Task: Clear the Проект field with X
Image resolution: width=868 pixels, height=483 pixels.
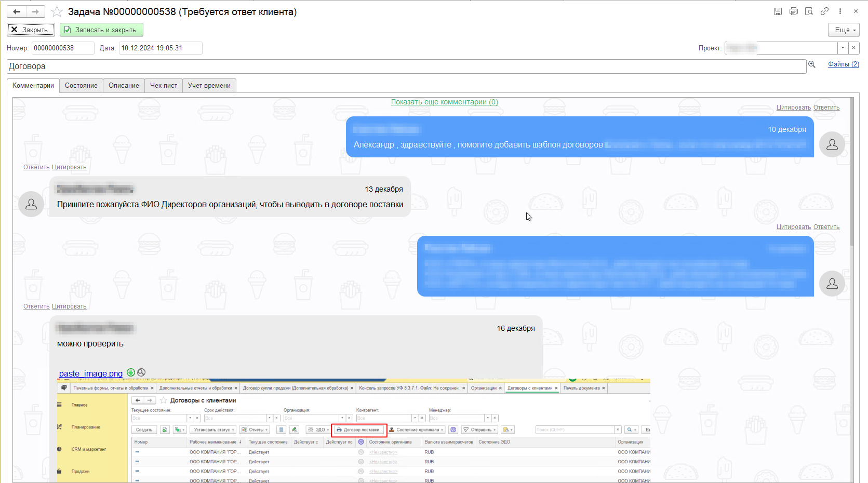Action: click(853, 48)
